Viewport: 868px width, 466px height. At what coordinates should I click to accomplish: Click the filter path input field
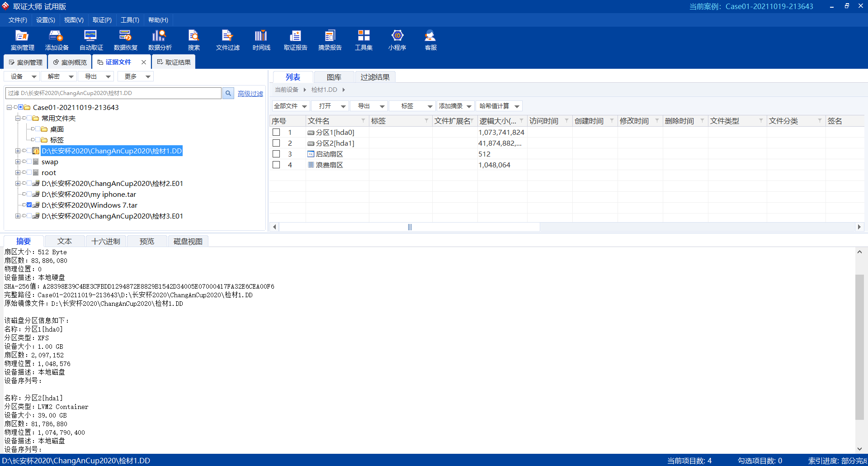coord(113,93)
